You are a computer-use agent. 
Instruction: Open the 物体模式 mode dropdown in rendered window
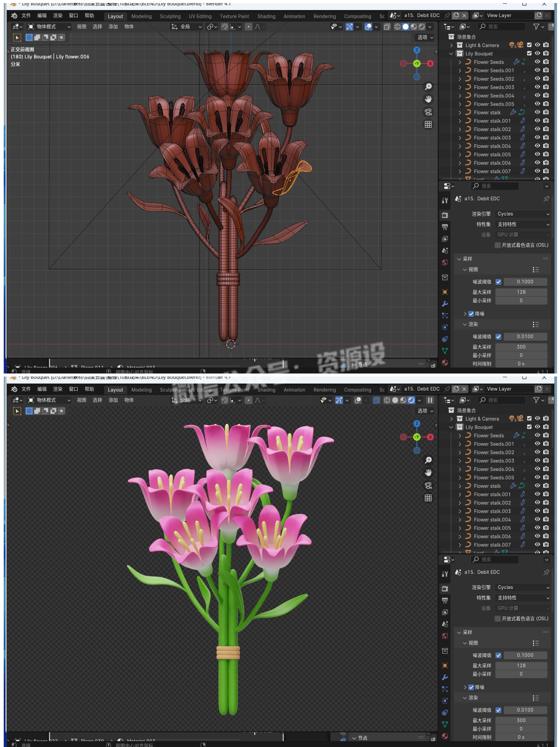click(x=49, y=400)
